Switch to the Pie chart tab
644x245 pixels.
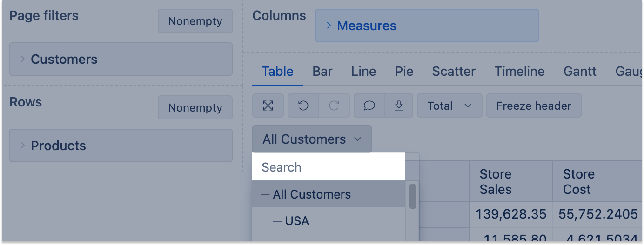pos(404,72)
